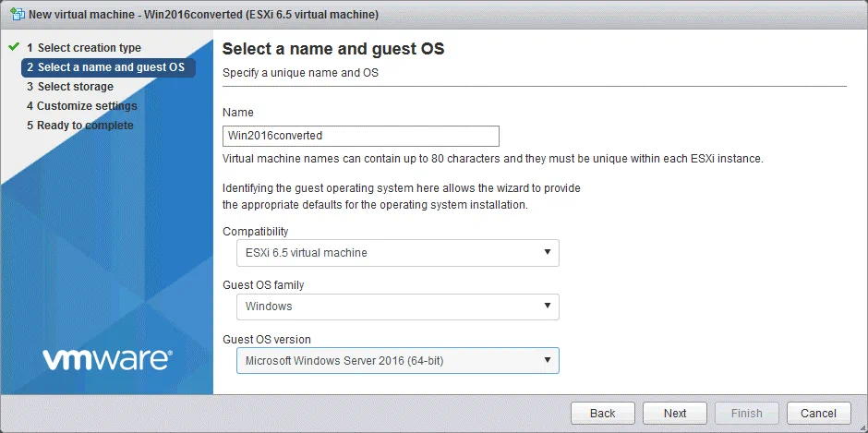Image resolution: width=868 pixels, height=433 pixels.
Task: Click Next to continue the wizard
Action: coord(674,414)
